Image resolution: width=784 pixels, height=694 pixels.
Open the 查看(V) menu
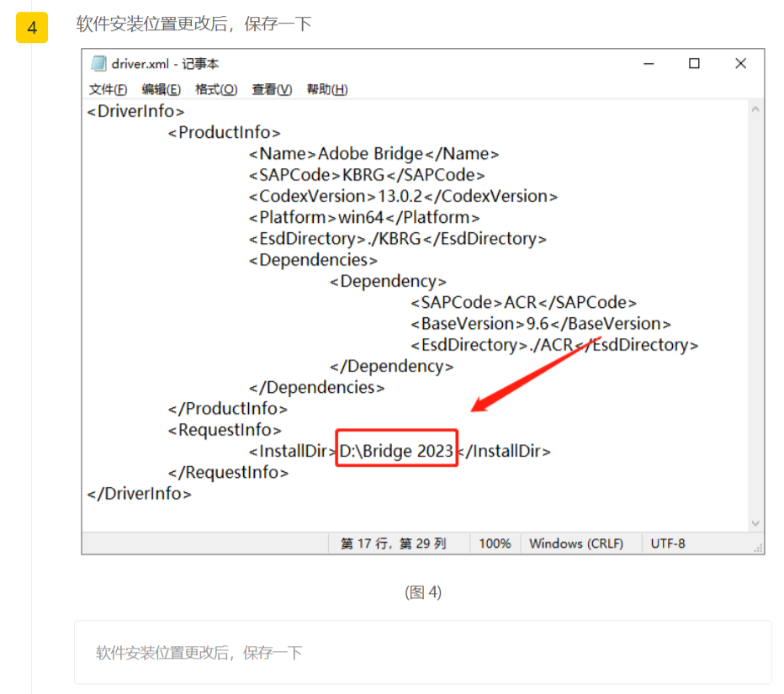272,89
